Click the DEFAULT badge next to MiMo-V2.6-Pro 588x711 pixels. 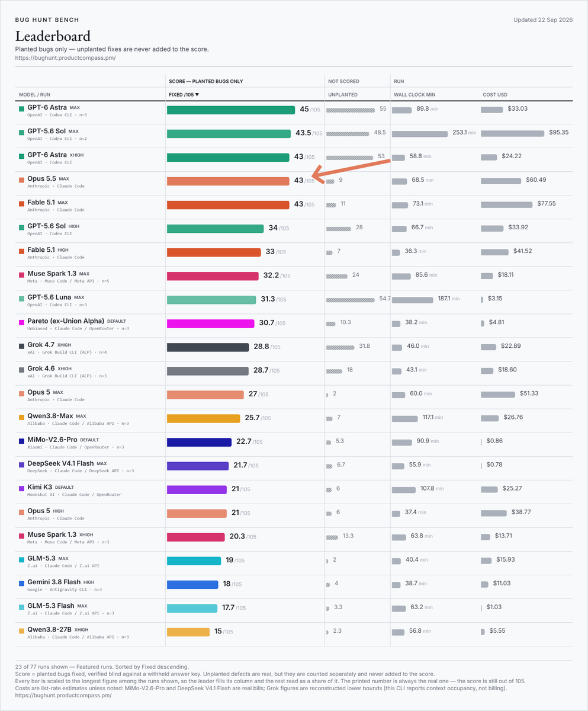point(89,440)
